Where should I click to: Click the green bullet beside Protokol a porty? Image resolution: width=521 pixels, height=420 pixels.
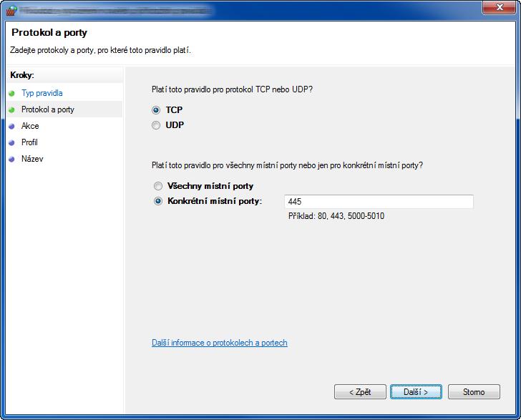click(x=12, y=109)
